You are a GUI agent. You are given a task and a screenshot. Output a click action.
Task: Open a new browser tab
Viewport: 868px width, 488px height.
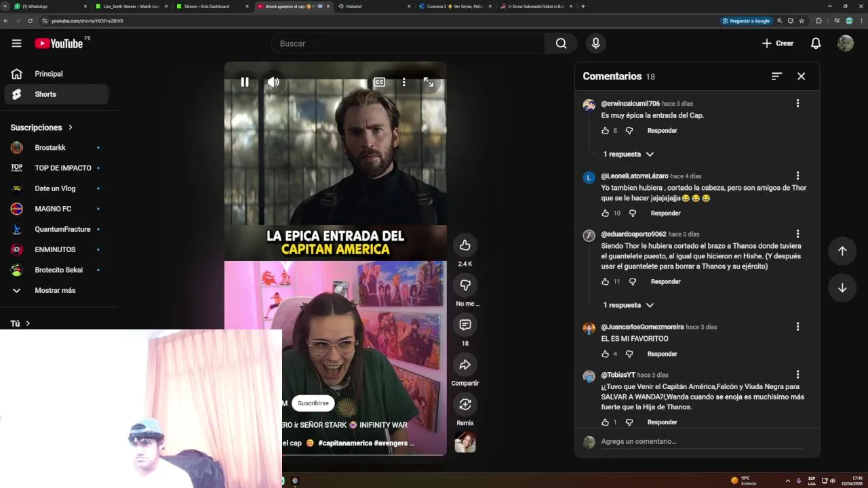click(583, 6)
